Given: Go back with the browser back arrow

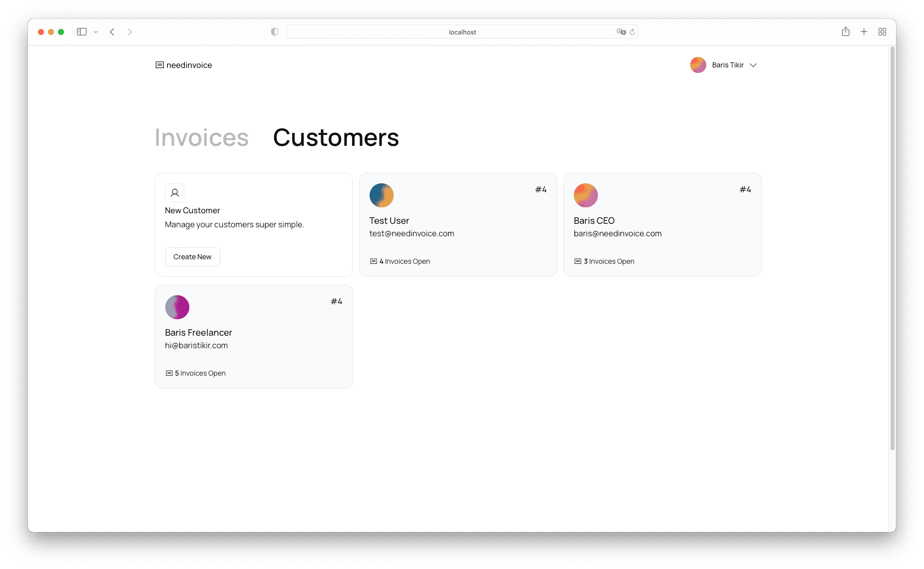Looking at the screenshot, I should pyautogui.click(x=112, y=31).
